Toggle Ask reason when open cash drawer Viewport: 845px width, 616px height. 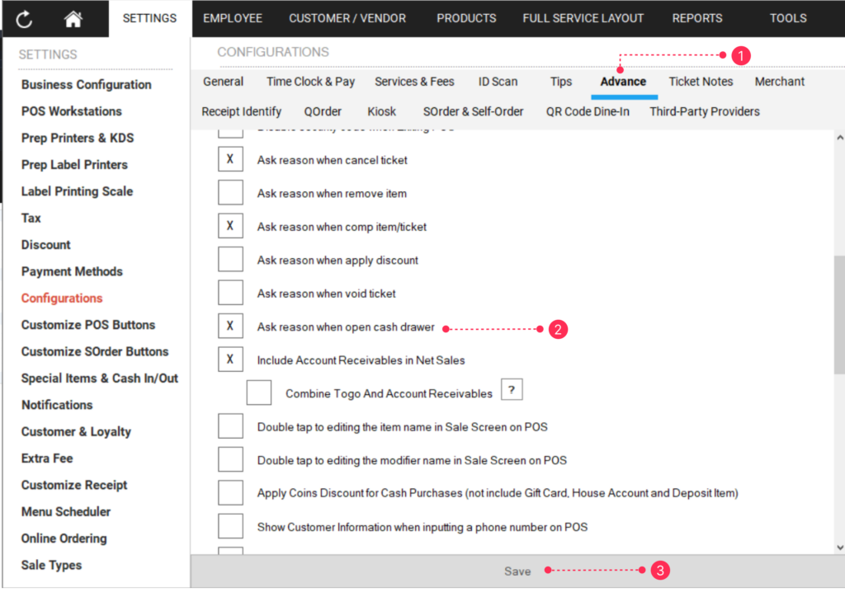pos(230,327)
